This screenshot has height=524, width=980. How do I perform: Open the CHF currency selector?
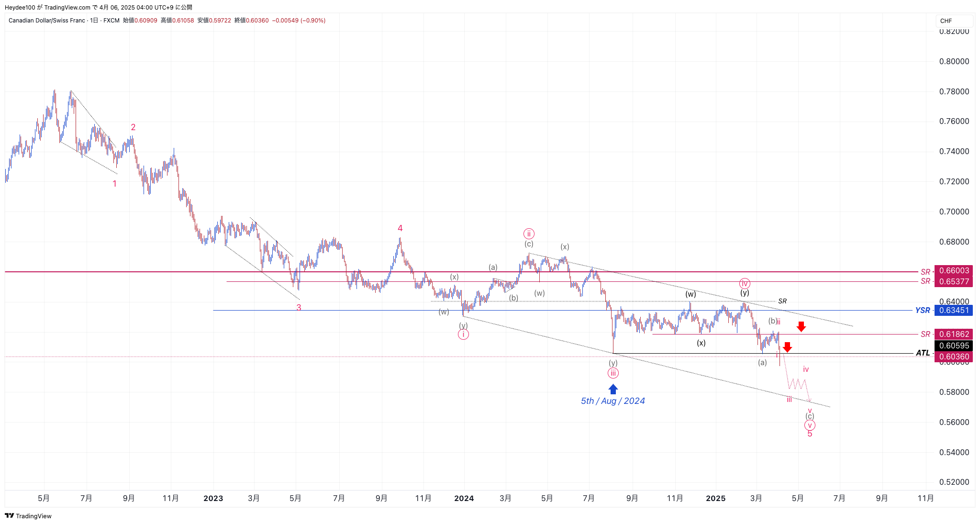(954, 21)
